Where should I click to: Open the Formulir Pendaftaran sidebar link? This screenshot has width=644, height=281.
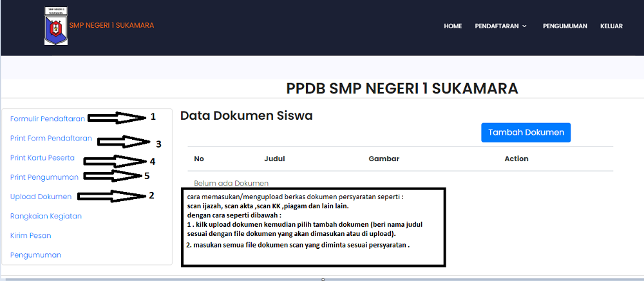(x=48, y=119)
